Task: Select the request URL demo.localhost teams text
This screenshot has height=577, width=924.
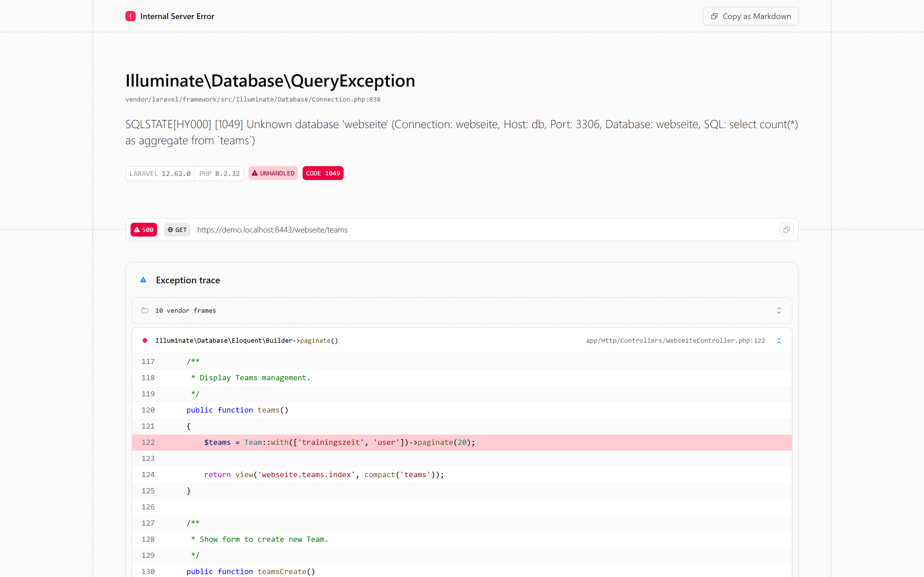Action: [272, 230]
